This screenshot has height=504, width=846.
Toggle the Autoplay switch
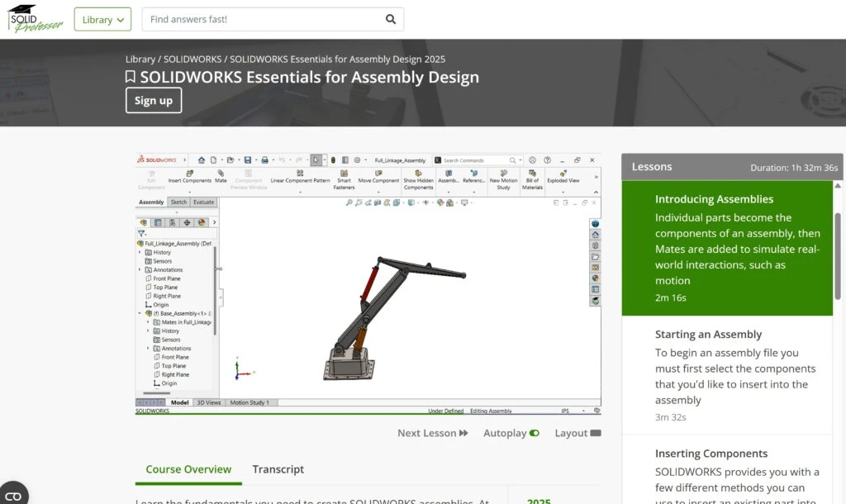point(534,433)
